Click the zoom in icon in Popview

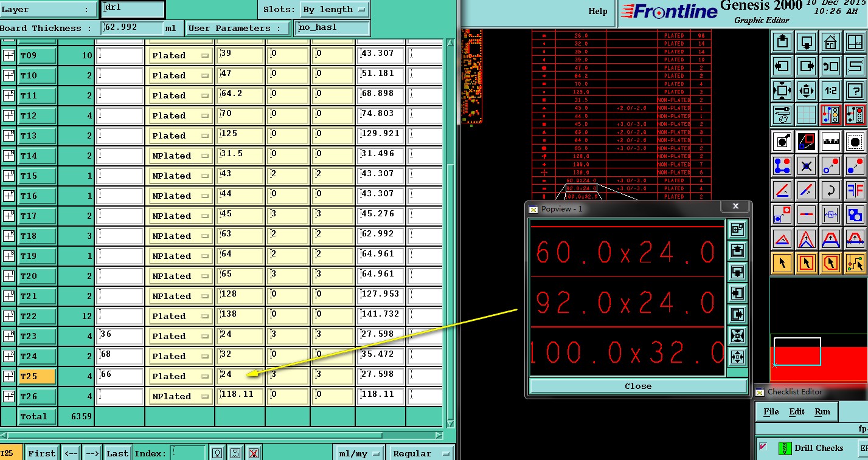click(737, 335)
